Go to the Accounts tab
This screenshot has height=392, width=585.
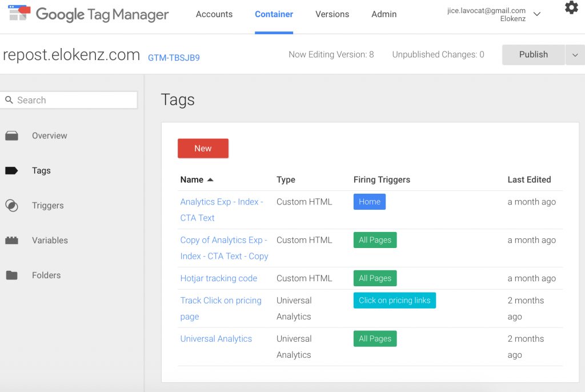tap(214, 14)
